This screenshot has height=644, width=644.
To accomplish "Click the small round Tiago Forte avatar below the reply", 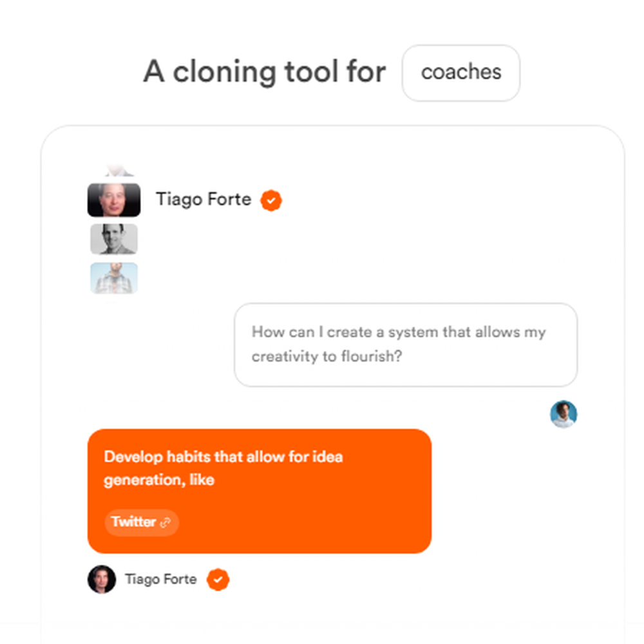I will click(x=102, y=579).
